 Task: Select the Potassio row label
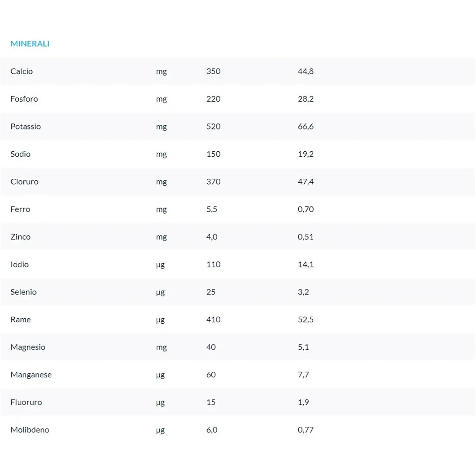[25, 127]
